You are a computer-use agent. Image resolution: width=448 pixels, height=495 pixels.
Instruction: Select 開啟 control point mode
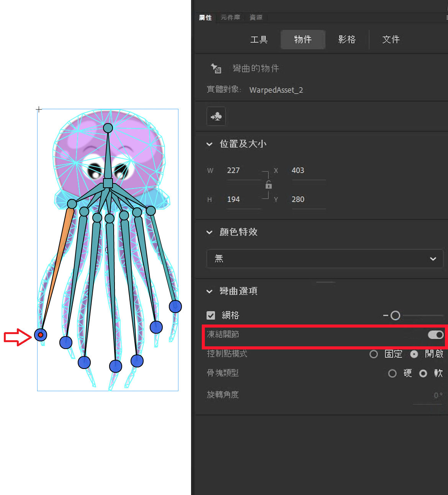[x=414, y=354]
